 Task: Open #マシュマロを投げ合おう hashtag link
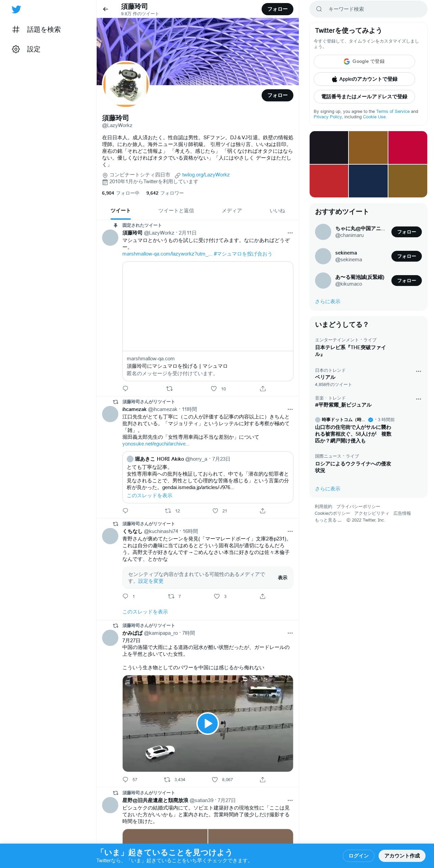pyautogui.click(x=243, y=254)
